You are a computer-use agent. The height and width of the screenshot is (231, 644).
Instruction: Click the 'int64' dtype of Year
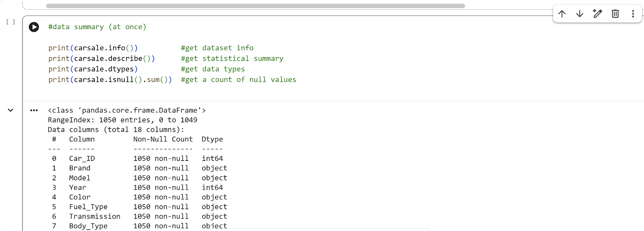[x=212, y=188]
